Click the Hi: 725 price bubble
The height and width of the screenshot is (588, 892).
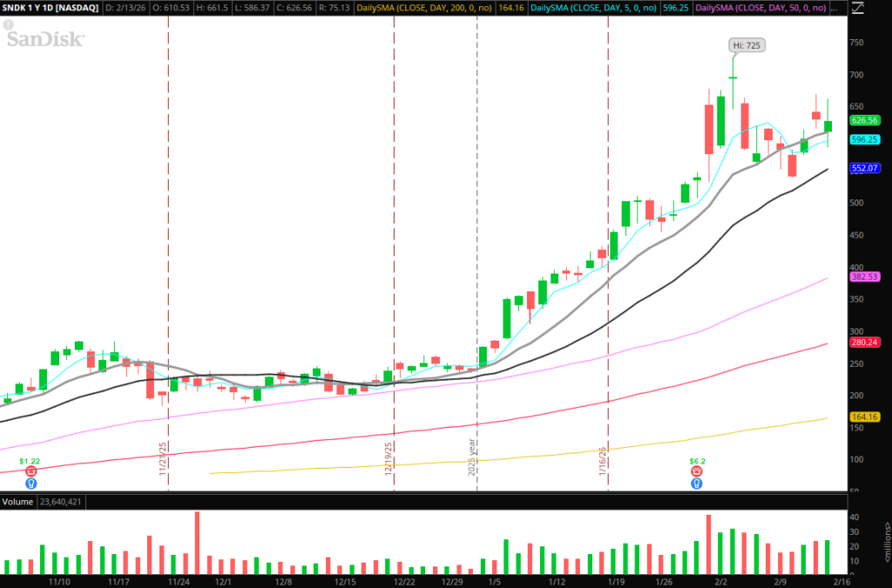click(x=747, y=44)
